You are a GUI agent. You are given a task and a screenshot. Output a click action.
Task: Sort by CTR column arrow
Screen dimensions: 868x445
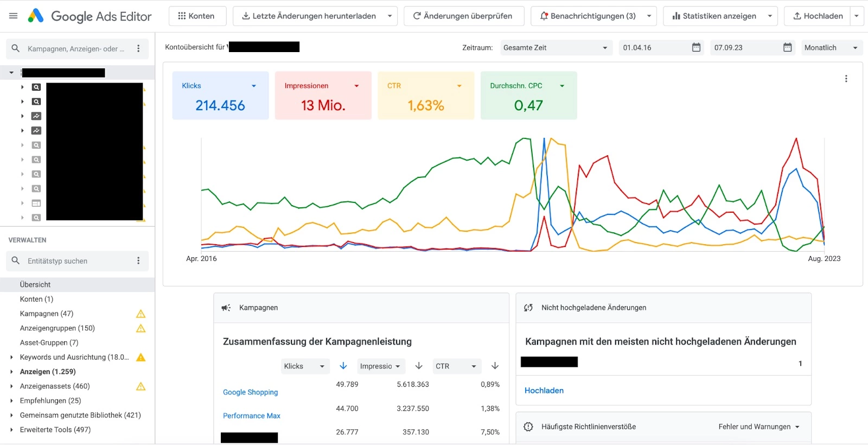(495, 366)
